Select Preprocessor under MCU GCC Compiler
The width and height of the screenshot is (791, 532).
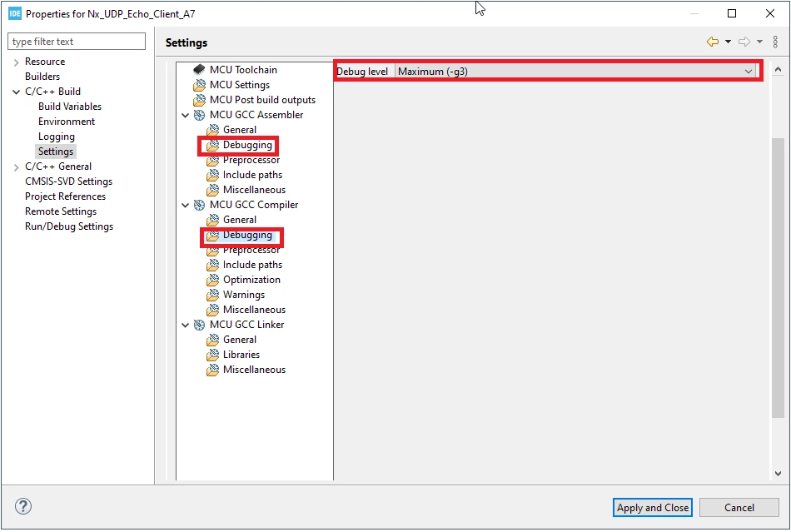(x=251, y=250)
